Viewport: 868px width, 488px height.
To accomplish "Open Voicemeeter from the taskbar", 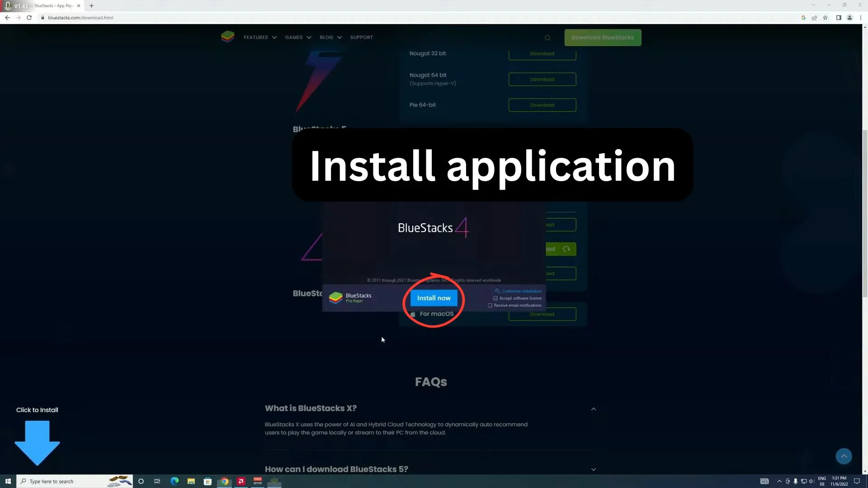I will 258,481.
